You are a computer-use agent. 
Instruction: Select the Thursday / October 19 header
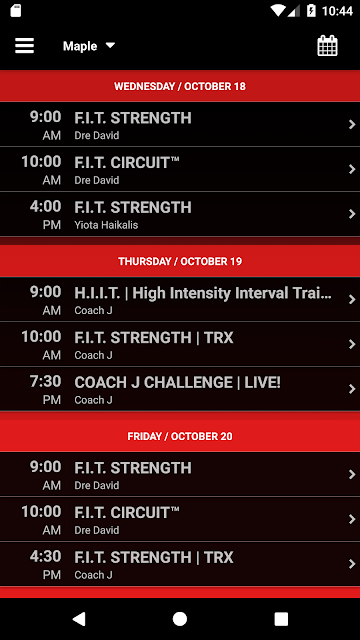coord(180,261)
